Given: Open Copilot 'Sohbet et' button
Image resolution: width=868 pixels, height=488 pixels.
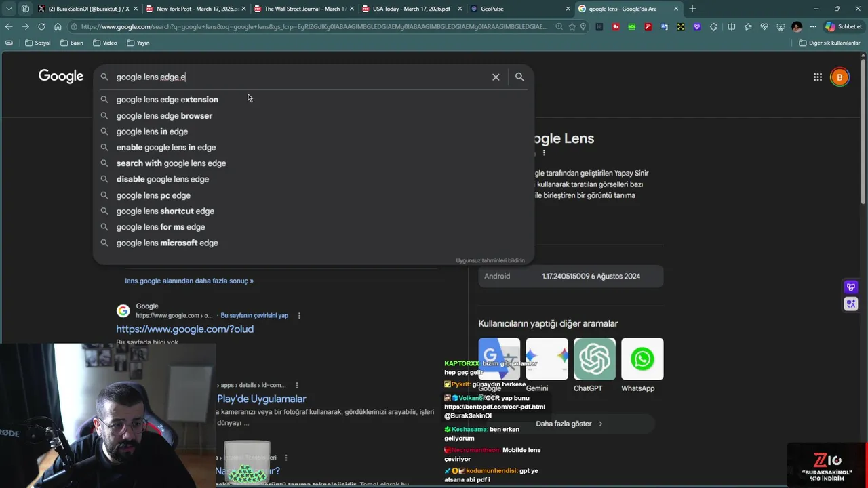Looking at the screenshot, I should click(x=843, y=27).
